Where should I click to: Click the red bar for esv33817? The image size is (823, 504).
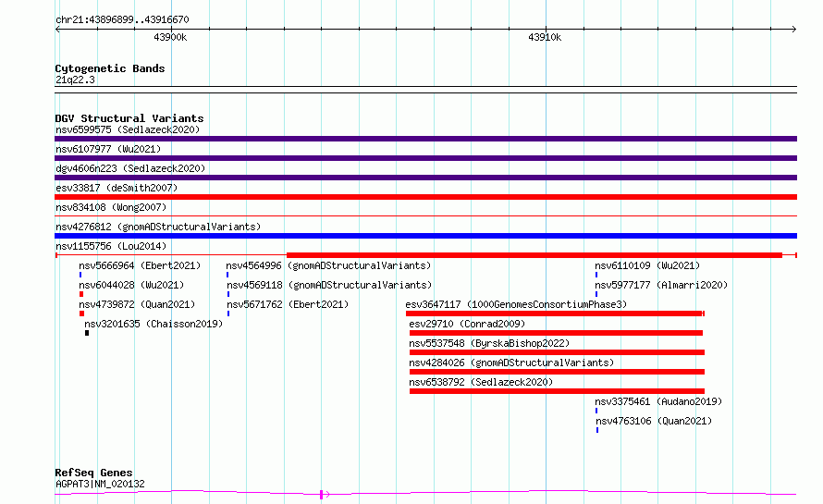(425, 197)
